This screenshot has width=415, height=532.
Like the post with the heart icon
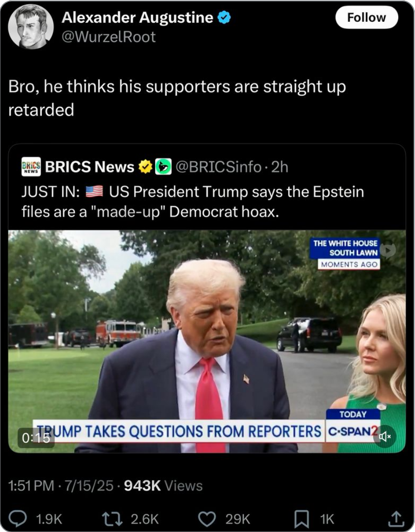(x=207, y=519)
